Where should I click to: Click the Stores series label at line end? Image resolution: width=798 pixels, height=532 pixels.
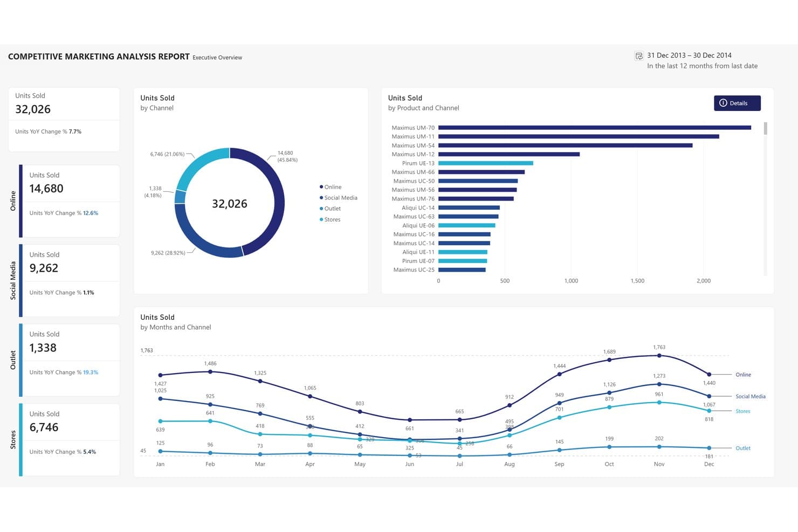(743, 411)
